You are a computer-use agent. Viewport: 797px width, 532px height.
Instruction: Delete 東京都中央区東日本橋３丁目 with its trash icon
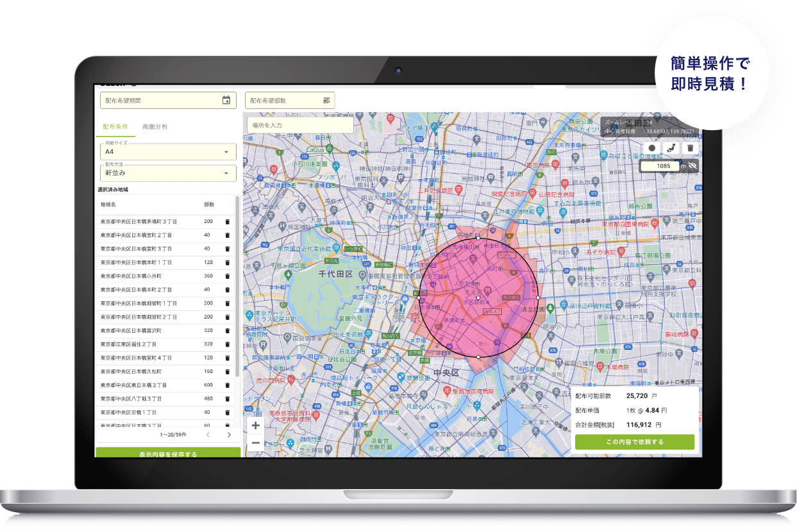[x=226, y=385]
